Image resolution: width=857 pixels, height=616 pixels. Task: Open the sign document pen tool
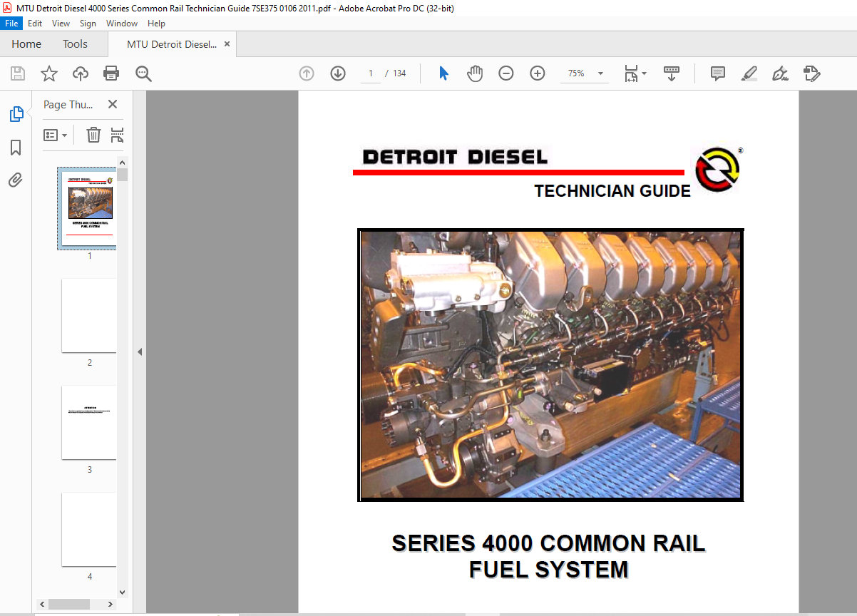(780, 73)
